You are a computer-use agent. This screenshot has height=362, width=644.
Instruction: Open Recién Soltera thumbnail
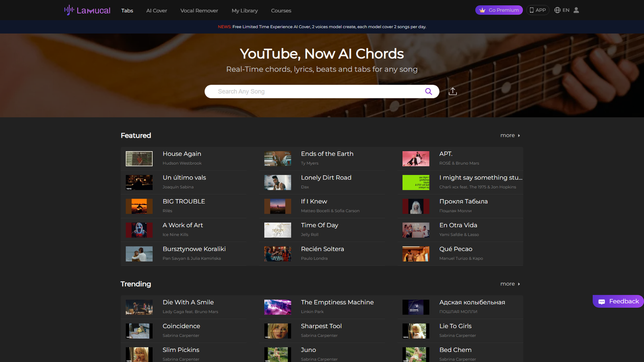point(278,254)
